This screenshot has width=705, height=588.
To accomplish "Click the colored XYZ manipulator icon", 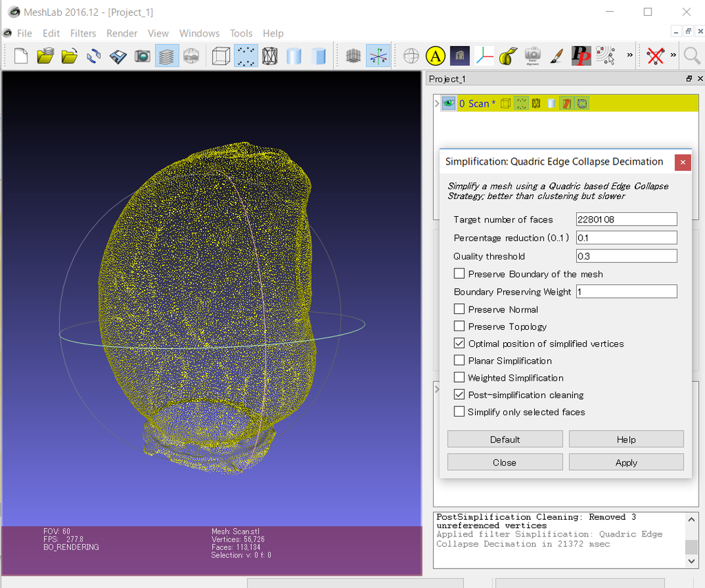I will pos(484,56).
